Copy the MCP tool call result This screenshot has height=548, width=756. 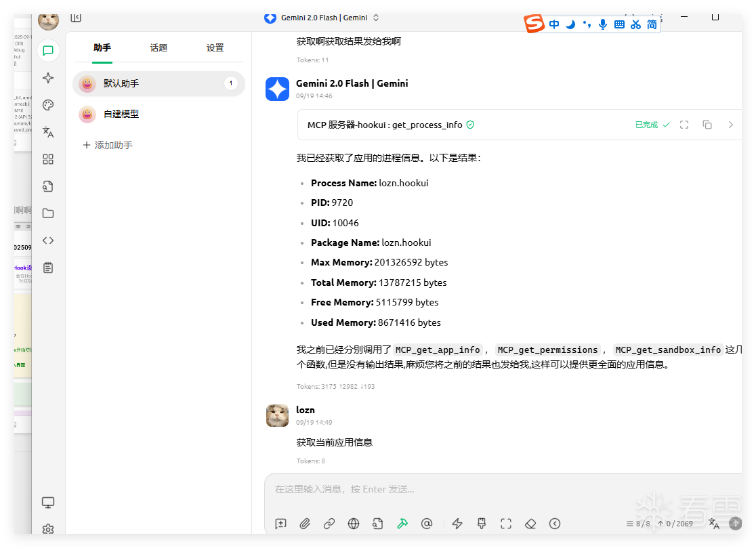pyautogui.click(x=707, y=125)
